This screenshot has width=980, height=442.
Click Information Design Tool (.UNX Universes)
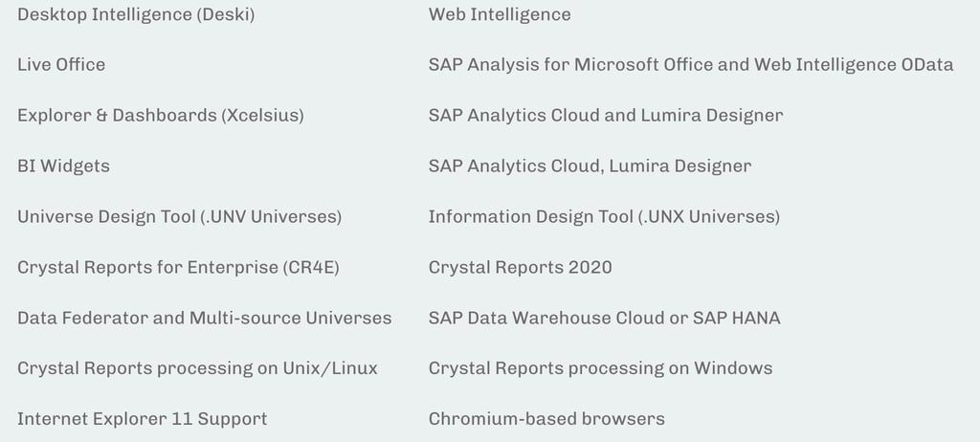(604, 217)
